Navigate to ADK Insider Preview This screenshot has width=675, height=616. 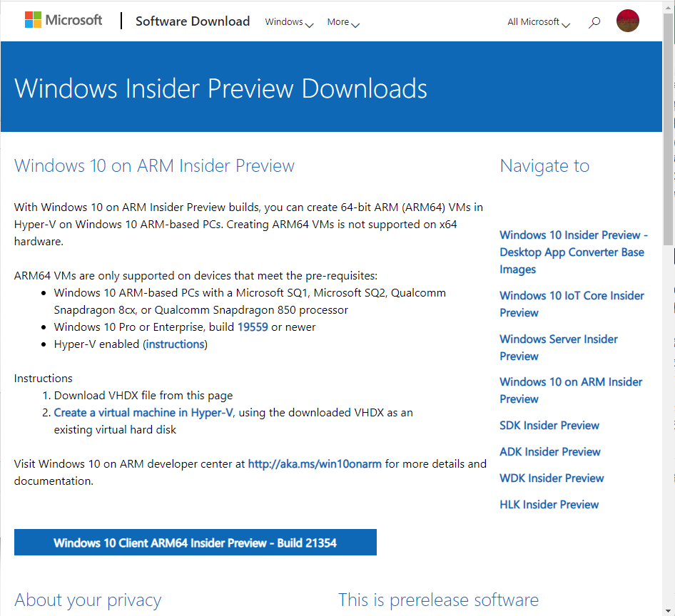(549, 452)
